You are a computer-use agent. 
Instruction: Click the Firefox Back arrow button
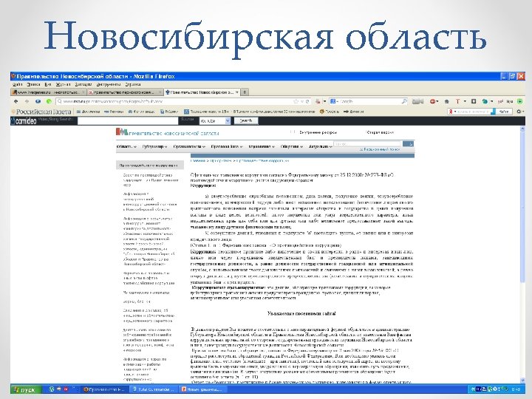tap(16, 101)
